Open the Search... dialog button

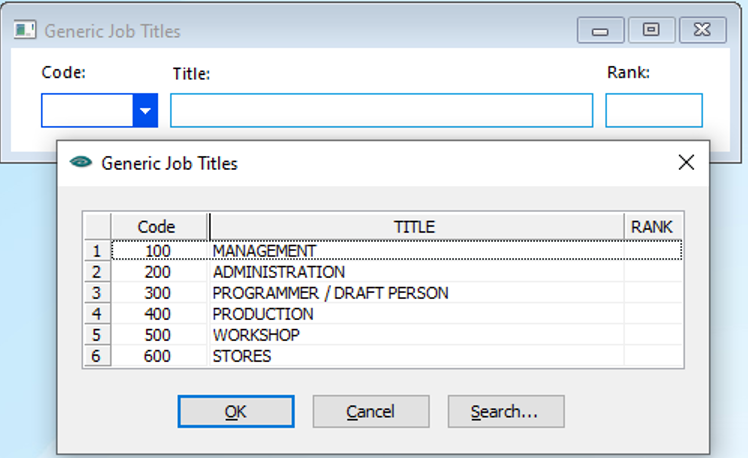click(506, 412)
